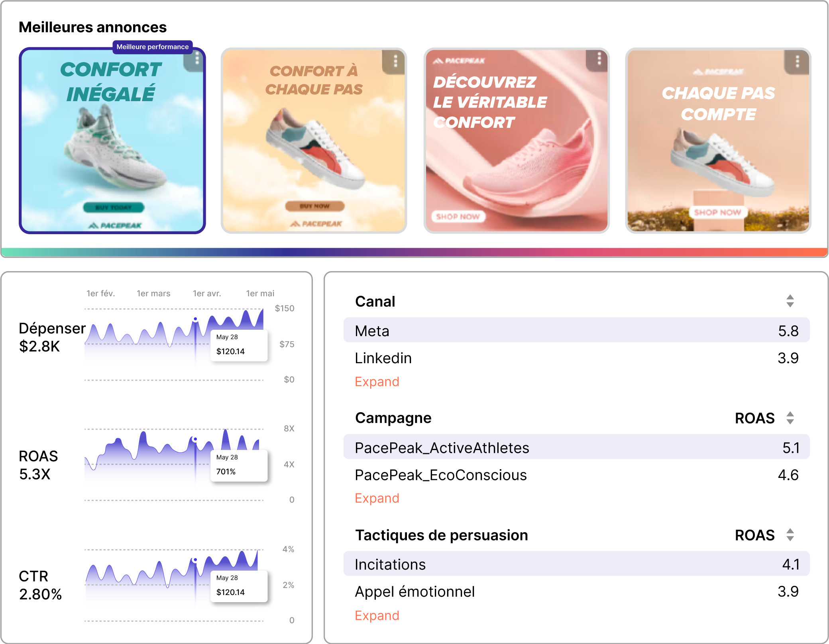Click the CTR chart May 28 marker
Screen dimensions: 829x644
tap(195, 560)
